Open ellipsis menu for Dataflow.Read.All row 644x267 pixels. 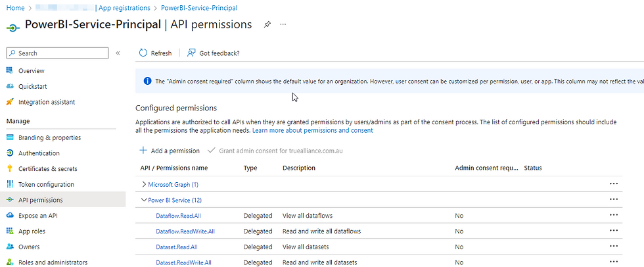pyautogui.click(x=614, y=215)
